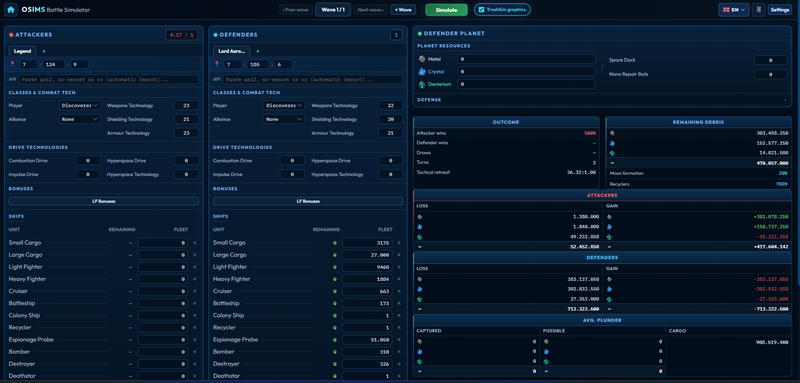Go to the OSIMS home icon

[x=11, y=9]
